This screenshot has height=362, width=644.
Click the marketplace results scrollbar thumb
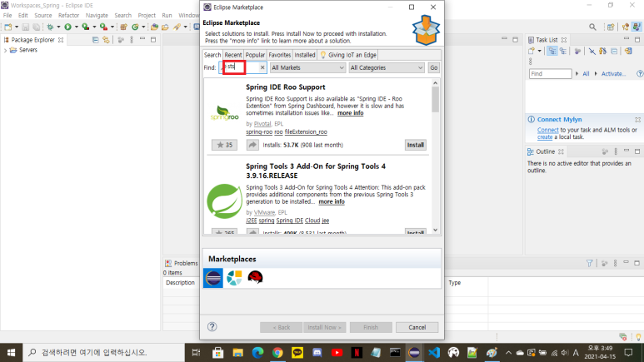coord(436,99)
